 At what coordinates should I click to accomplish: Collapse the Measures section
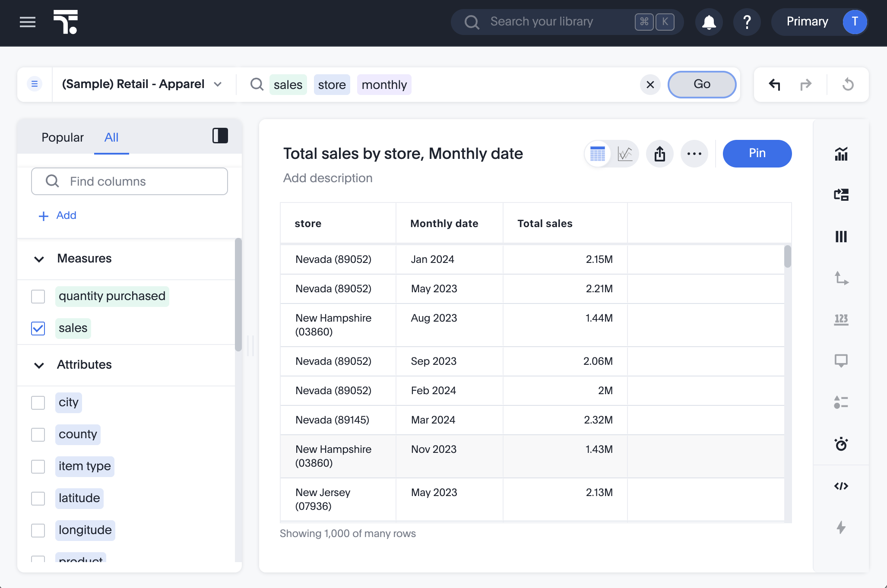click(39, 259)
